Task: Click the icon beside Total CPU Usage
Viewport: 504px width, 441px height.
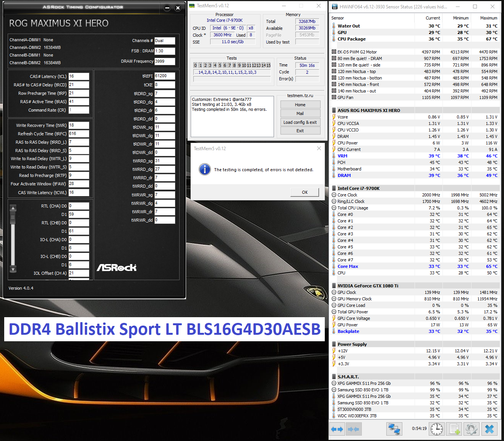Action: [334, 208]
